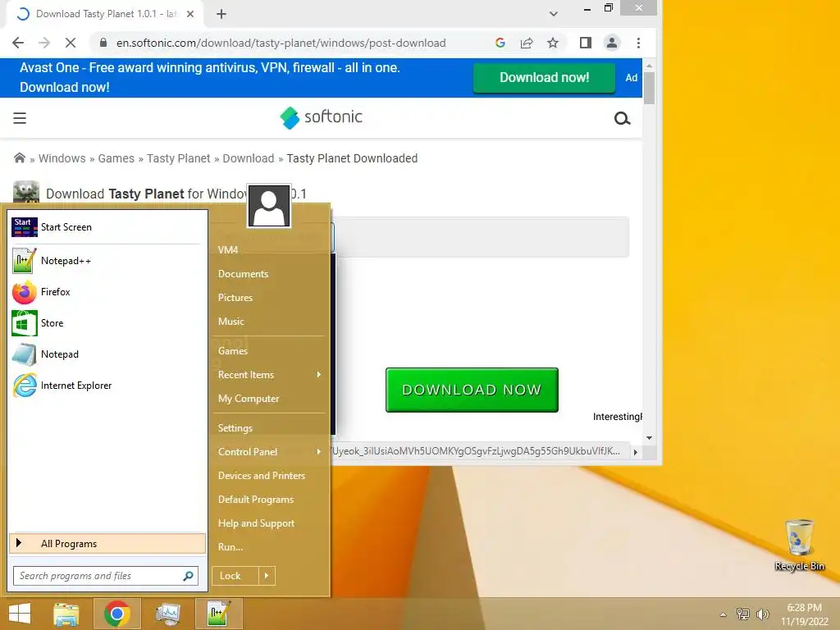Click the Start menu search magnifier
This screenshot has height=630, width=840.
(188, 576)
